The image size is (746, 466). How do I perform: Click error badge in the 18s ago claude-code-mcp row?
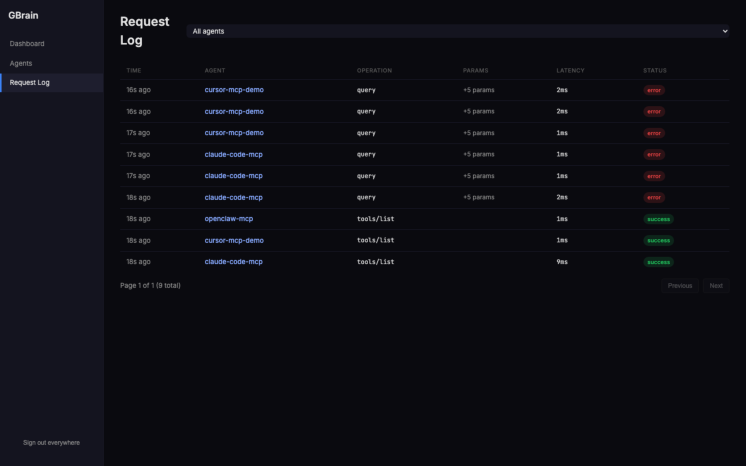click(x=654, y=198)
